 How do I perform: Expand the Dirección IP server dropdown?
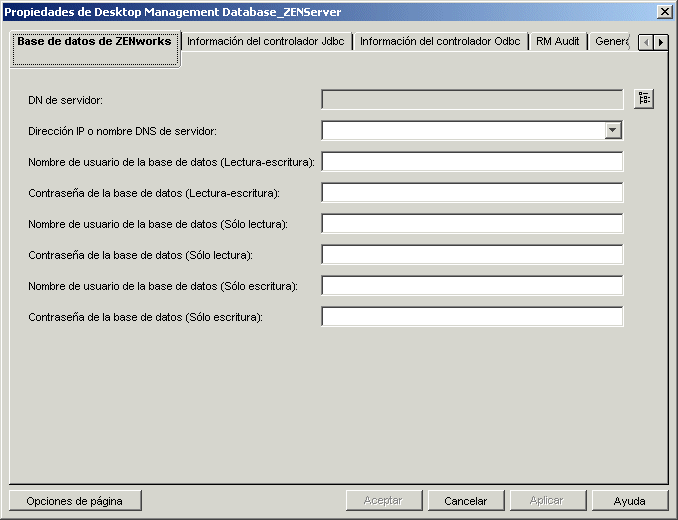tap(613, 131)
